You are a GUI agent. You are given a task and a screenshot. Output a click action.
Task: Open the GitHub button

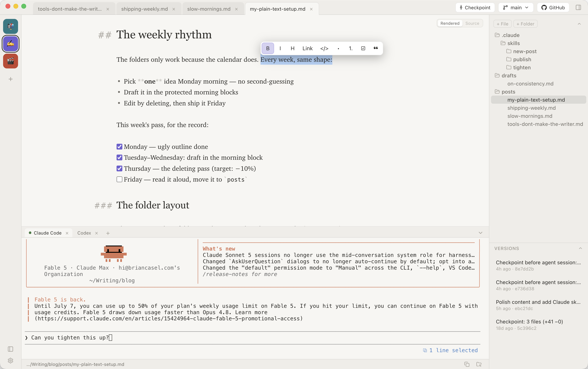[x=553, y=8]
